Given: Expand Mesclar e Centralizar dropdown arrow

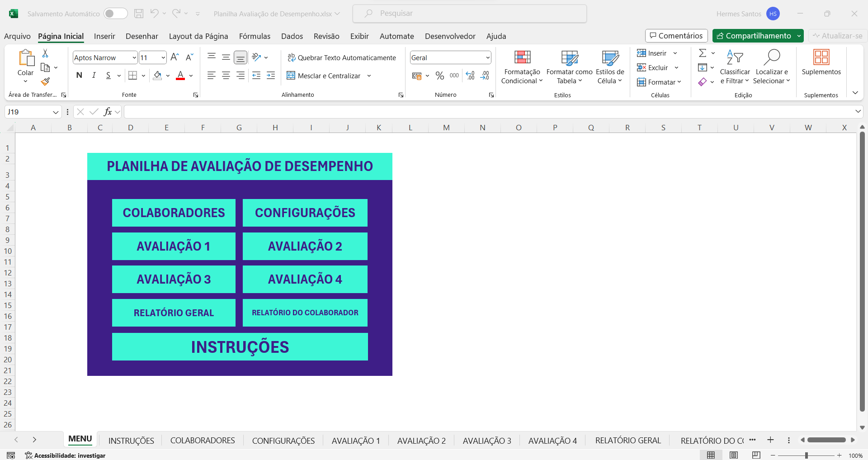Looking at the screenshot, I should 369,76.
